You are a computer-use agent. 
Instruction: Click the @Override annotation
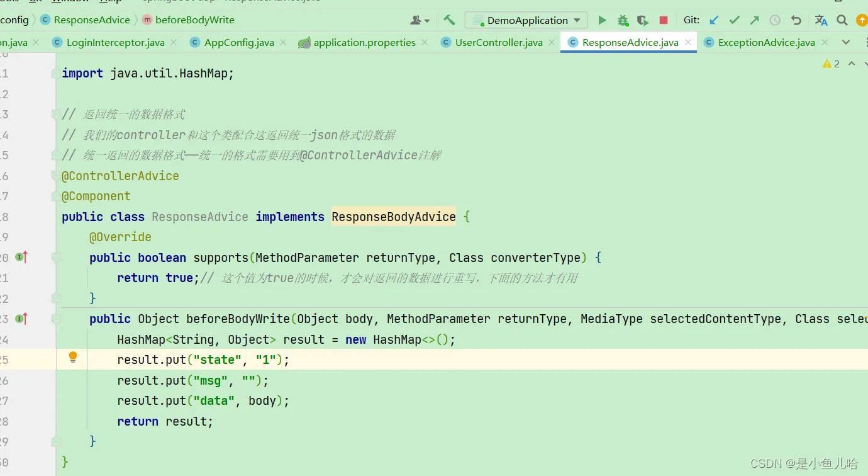coord(120,237)
